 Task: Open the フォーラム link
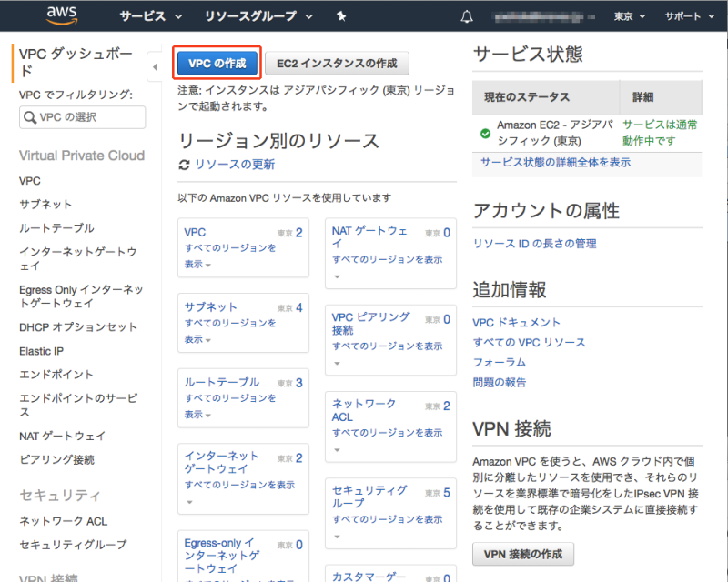(x=499, y=363)
